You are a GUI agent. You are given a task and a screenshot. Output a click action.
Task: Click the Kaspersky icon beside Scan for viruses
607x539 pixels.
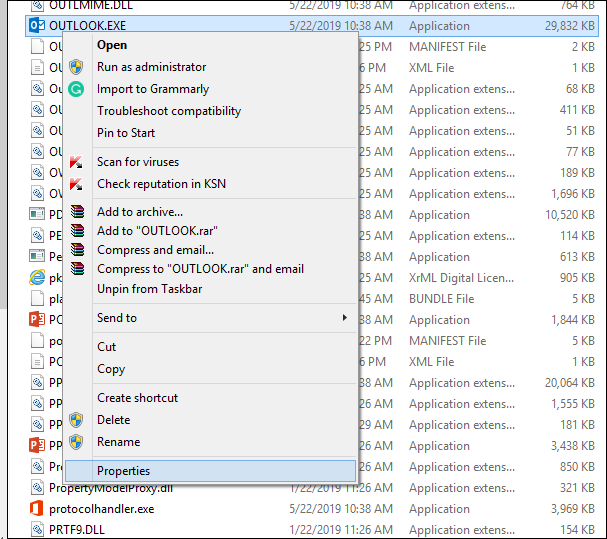76,162
